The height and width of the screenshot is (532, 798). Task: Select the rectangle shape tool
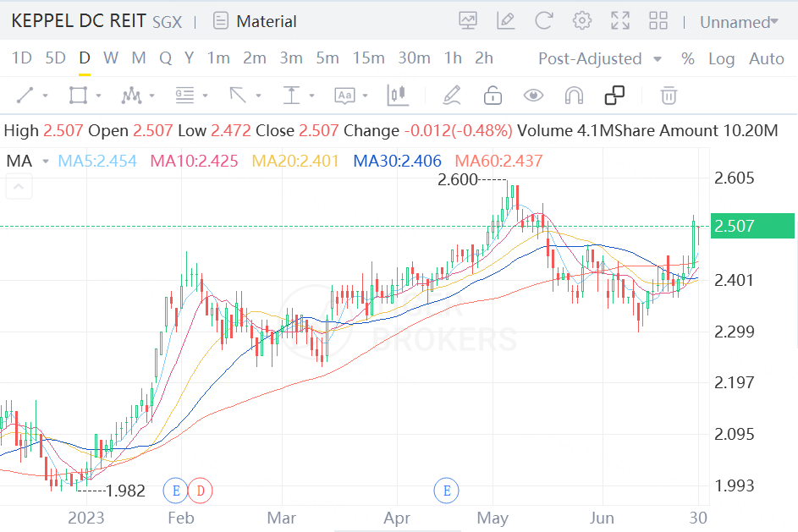(x=78, y=95)
